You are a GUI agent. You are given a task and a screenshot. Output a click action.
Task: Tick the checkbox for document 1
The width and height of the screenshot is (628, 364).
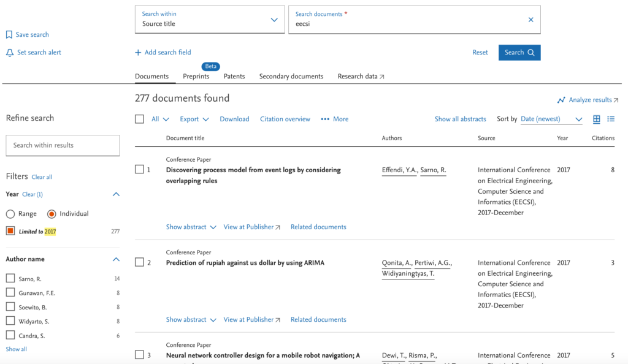(139, 170)
